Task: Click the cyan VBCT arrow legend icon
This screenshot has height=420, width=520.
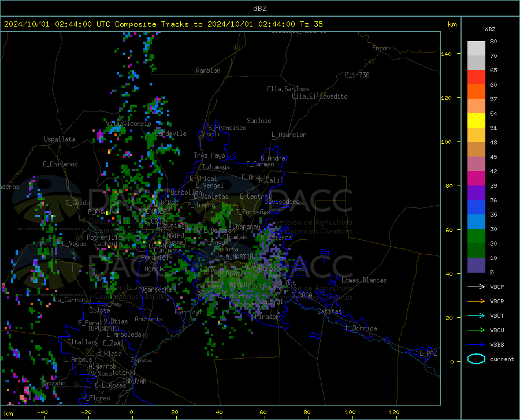Action: pos(476,315)
